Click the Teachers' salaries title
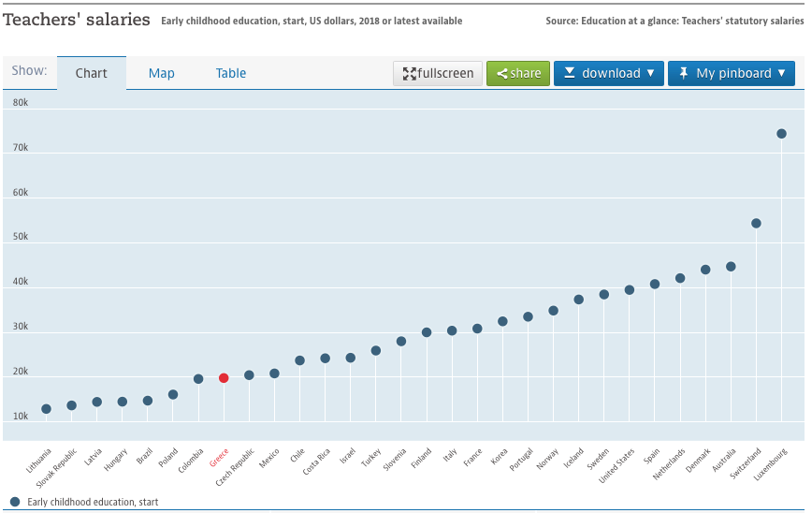This screenshot has height=513, width=812. (x=77, y=20)
